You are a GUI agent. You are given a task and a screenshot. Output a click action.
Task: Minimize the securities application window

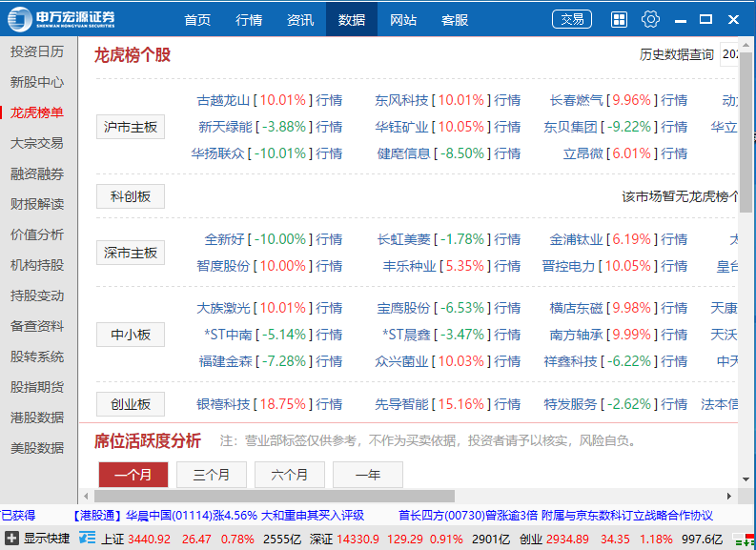[681, 21]
